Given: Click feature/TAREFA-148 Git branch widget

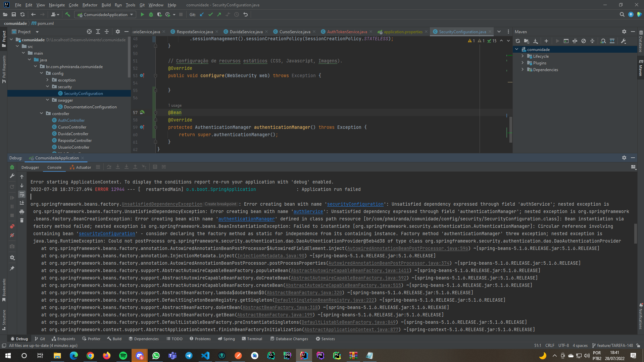Looking at the screenshot, I should pyautogui.click(x=612, y=345).
